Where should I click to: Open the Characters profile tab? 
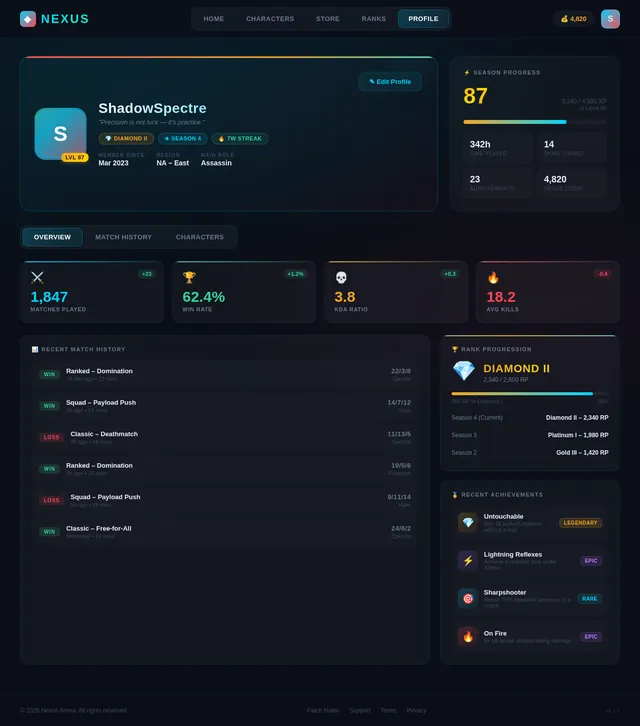click(x=199, y=237)
